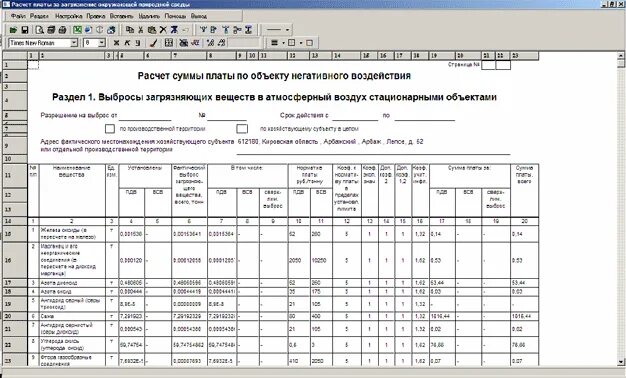Screen dimensions: 626x378
Task: Open the Удалить menu
Action: pos(149,16)
